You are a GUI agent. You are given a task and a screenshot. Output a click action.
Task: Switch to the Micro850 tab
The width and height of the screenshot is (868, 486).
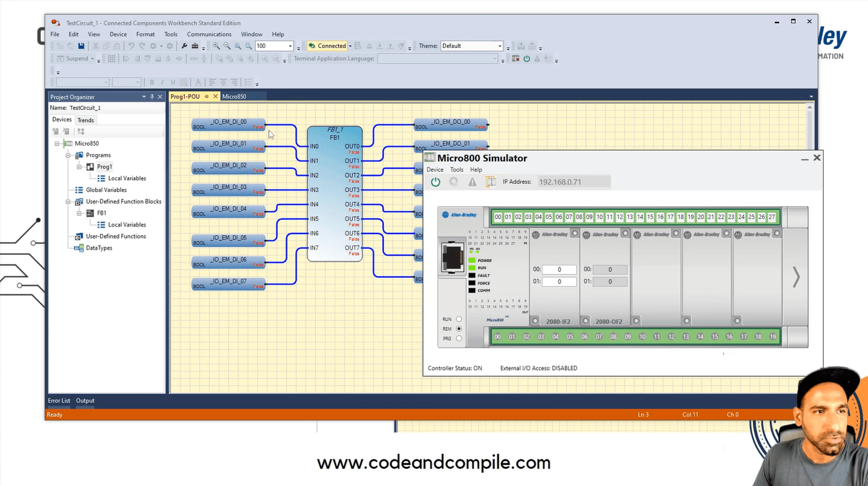[234, 97]
